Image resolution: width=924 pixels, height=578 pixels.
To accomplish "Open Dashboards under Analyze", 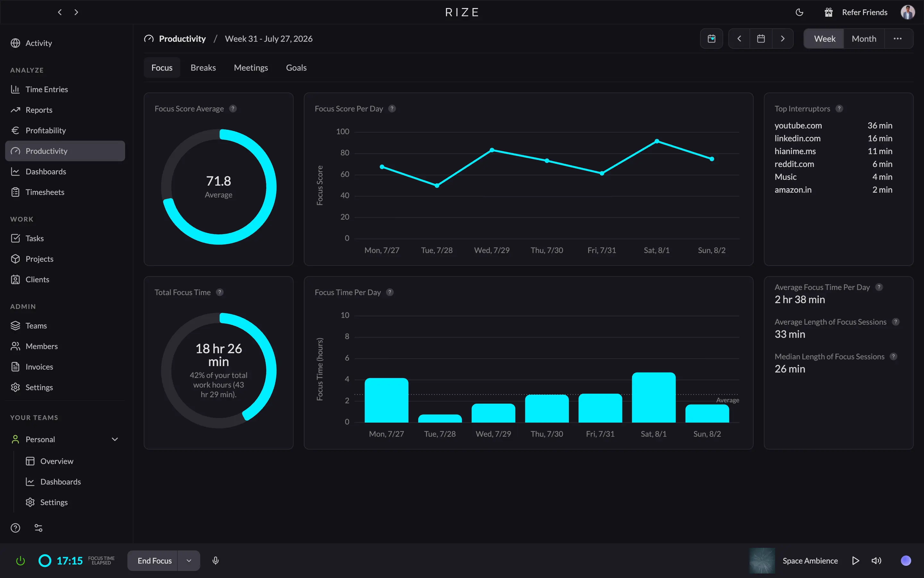I will point(65,172).
